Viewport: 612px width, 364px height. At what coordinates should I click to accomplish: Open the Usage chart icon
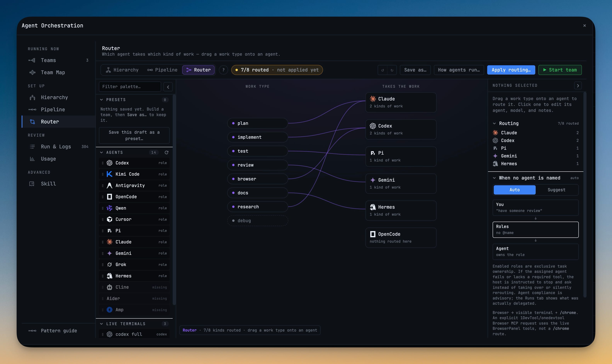pos(32,159)
